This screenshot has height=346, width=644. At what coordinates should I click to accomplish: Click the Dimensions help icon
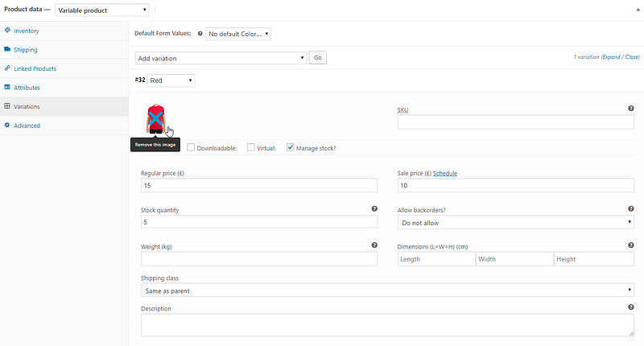tap(631, 245)
